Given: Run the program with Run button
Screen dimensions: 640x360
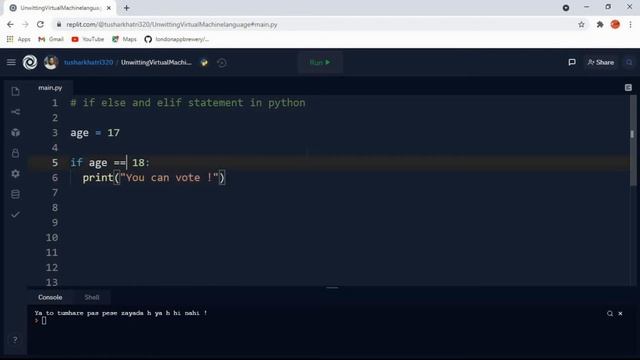Looking at the screenshot, I should coord(320,62).
